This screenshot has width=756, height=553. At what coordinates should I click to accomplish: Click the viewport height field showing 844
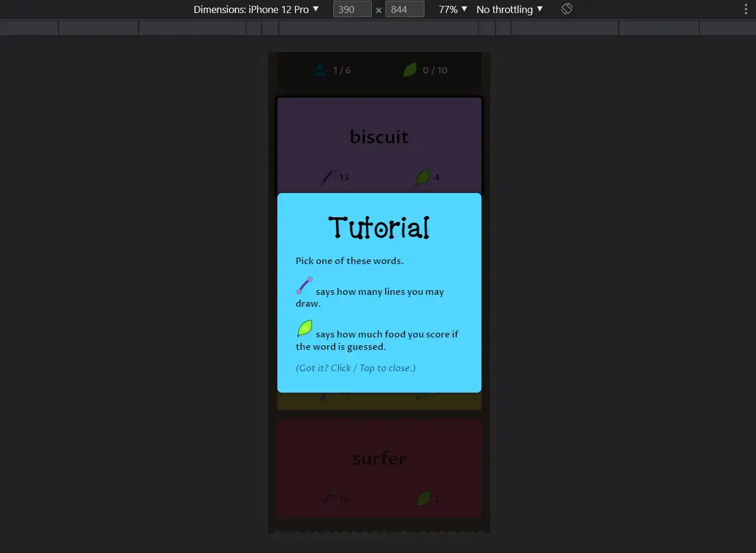pos(404,9)
